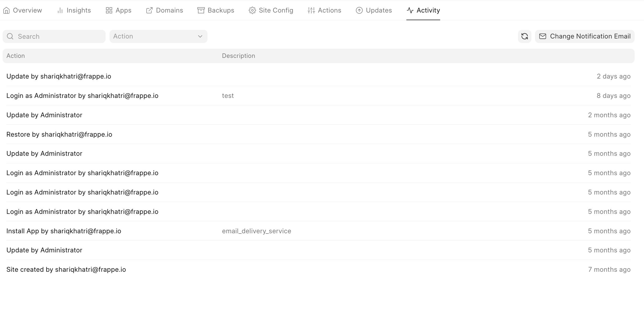Click the Overview home icon
644x333 pixels.
(7, 10)
